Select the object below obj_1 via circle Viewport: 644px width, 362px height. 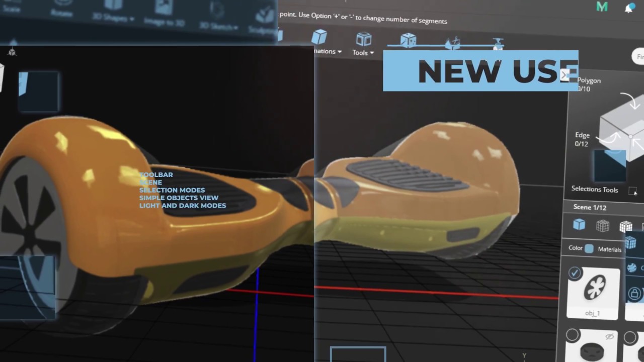pyautogui.click(x=573, y=335)
